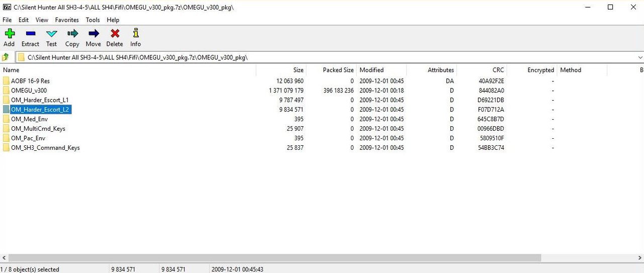
Task: Click the DA attribute of AOBF row
Action: (450, 81)
